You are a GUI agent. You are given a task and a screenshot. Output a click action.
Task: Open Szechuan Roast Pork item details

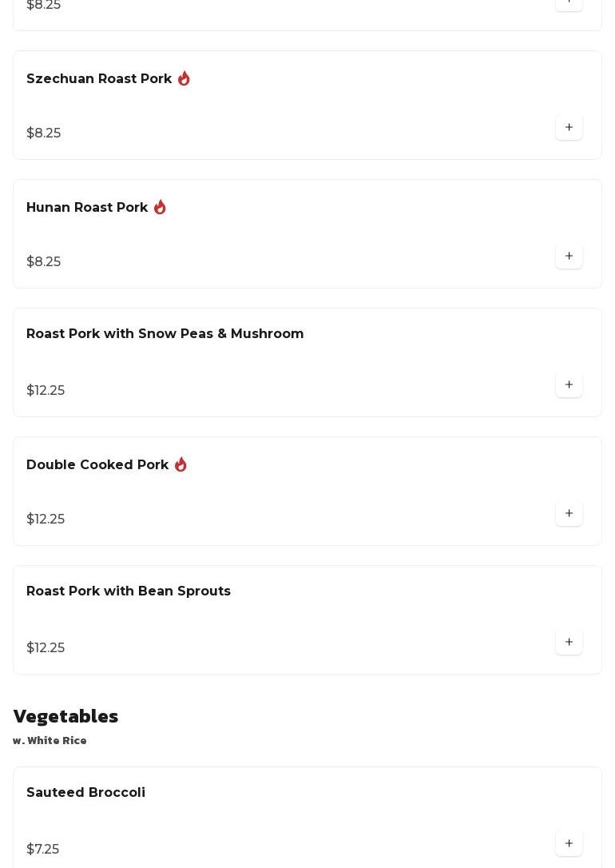99,79
